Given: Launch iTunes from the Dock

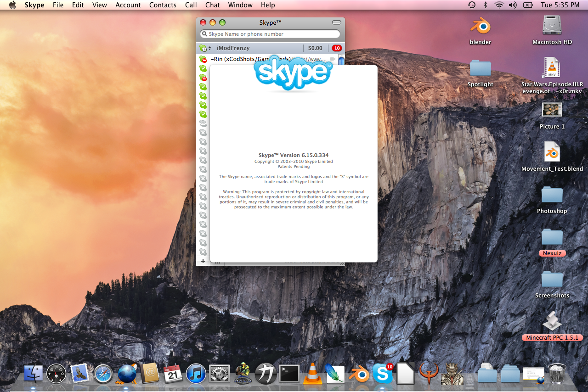Looking at the screenshot, I should click(x=196, y=373).
